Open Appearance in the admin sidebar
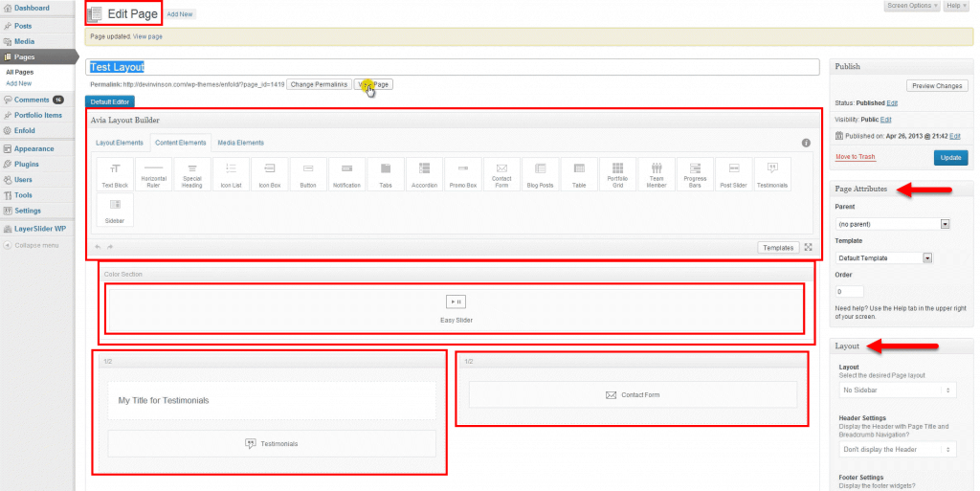The height and width of the screenshot is (491, 980). [x=33, y=148]
